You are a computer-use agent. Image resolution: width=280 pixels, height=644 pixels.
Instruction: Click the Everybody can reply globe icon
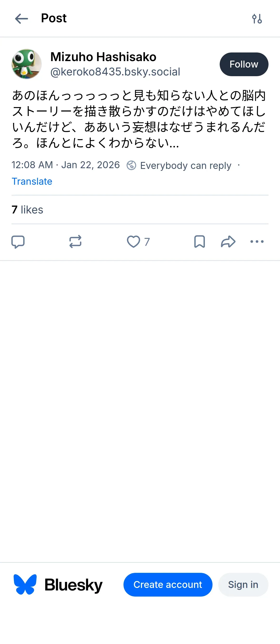[131, 166]
